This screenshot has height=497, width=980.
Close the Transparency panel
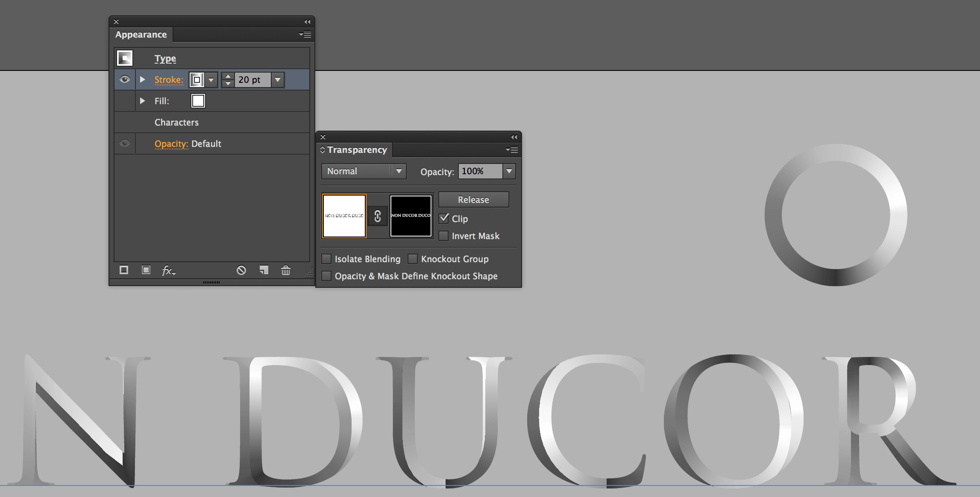pos(323,137)
